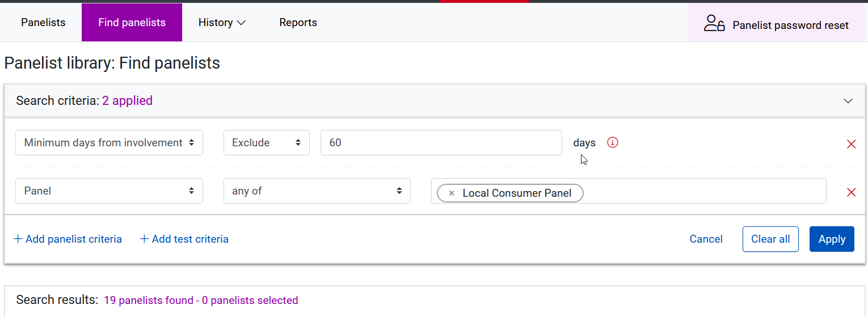Click the days input field containing 60
This screenshot has height=317, width=868.
tap(441, 143)
